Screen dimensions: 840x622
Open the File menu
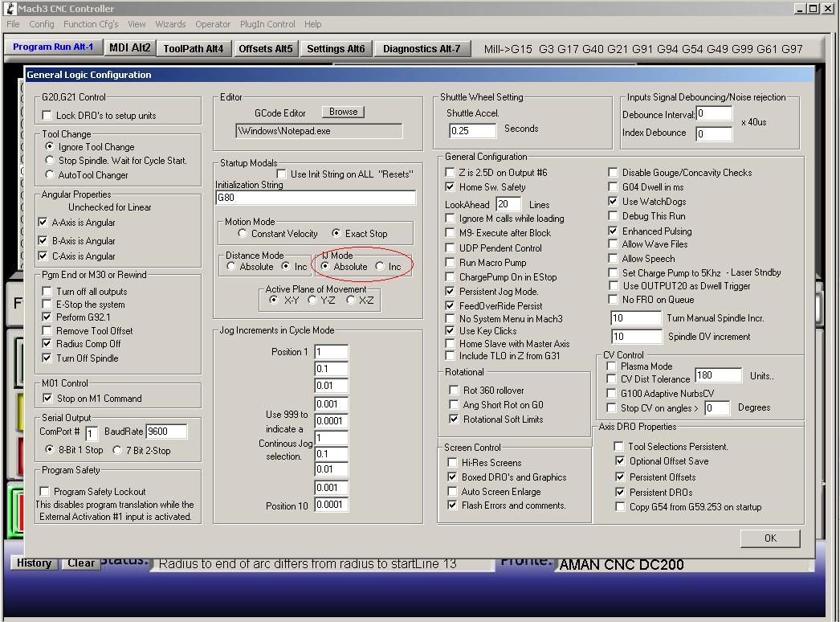tap(13, 24)
